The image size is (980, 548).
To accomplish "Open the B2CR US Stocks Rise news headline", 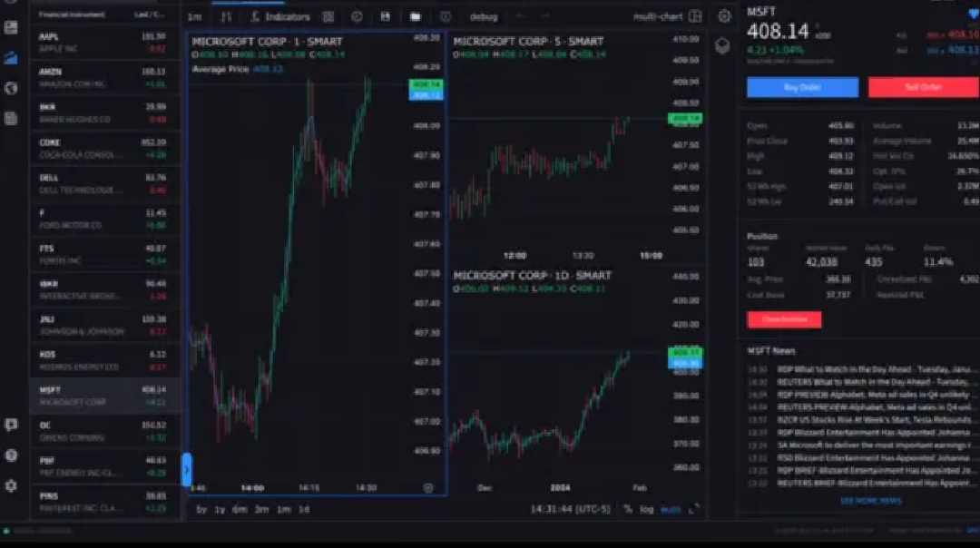I will (863, 420).
